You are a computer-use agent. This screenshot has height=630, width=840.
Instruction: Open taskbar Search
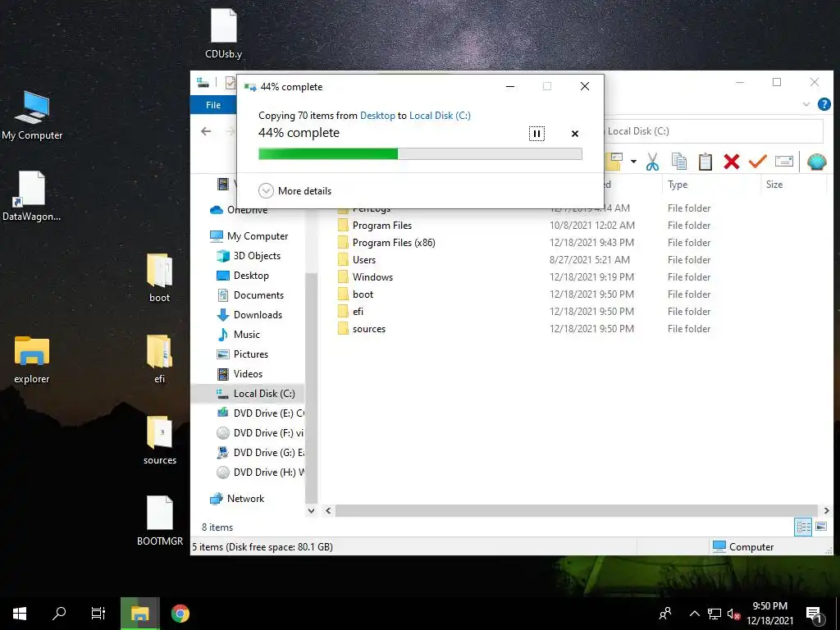pos(59,614)
